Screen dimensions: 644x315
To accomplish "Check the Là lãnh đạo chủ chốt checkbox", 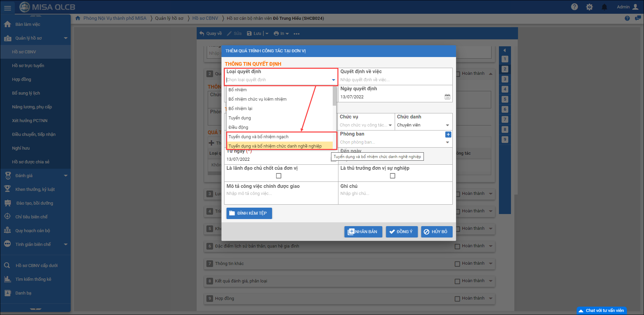I will click(x=278, y=176).
